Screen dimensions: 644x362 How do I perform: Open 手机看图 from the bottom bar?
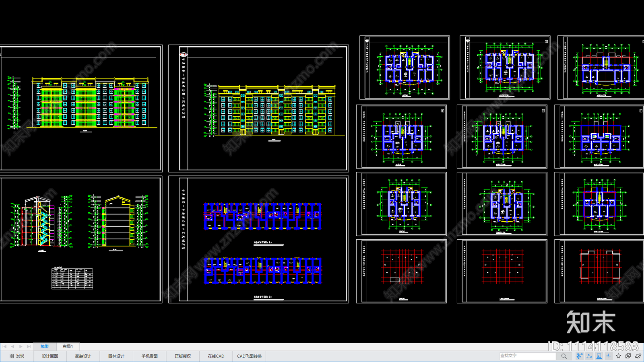tap(149, 356)
